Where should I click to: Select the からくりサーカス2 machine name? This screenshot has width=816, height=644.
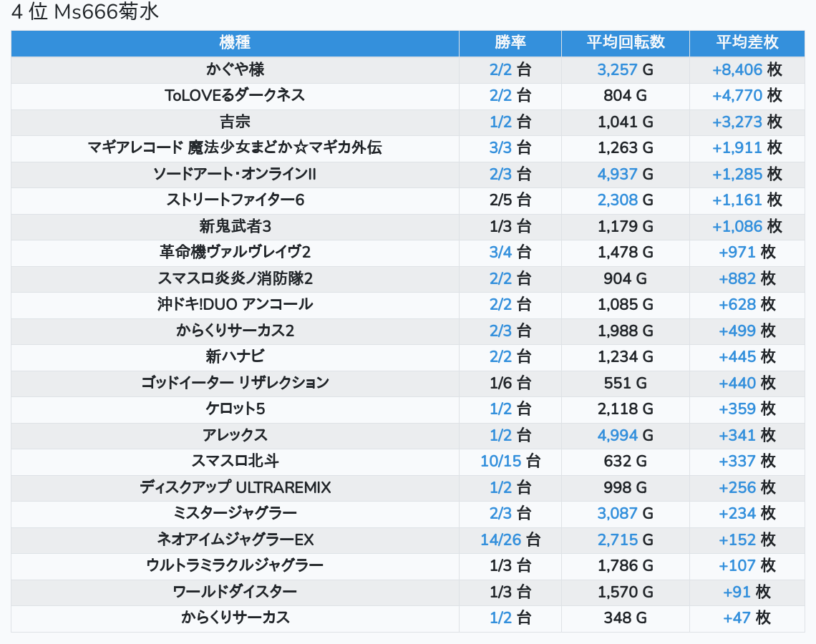coord(235,331)
